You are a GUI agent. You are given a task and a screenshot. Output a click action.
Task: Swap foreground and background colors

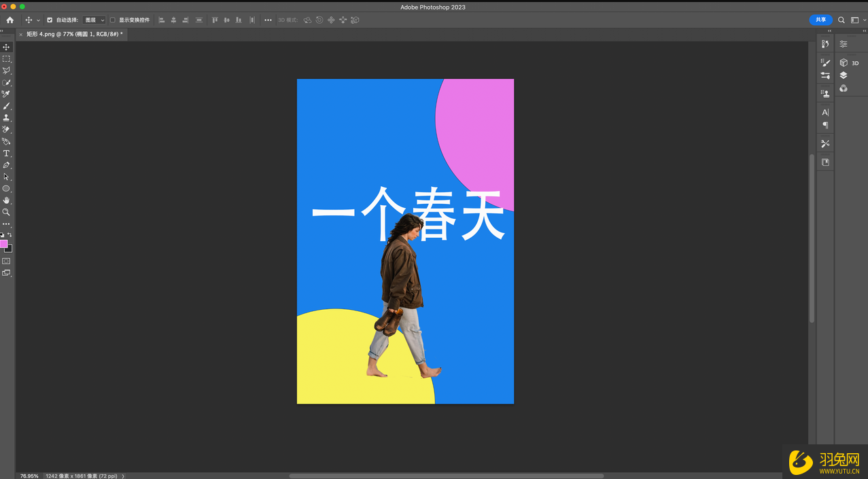pos(10,235)
